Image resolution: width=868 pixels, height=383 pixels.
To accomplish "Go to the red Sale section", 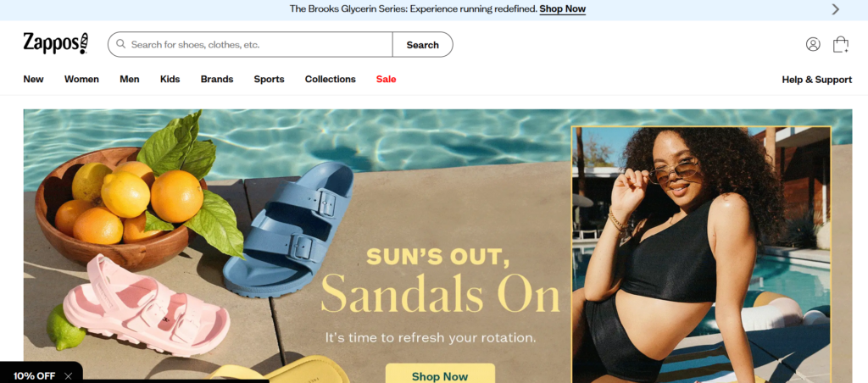I will point(386,79).
